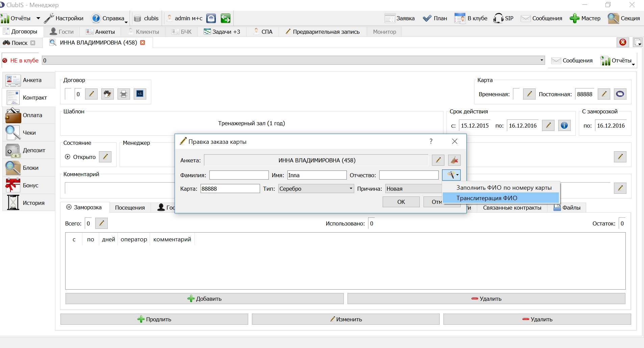Image resolution: width=644 pixels, height=348 pixels.
Task: Toggle the Временная card checkbox
Action: (516, 94)
